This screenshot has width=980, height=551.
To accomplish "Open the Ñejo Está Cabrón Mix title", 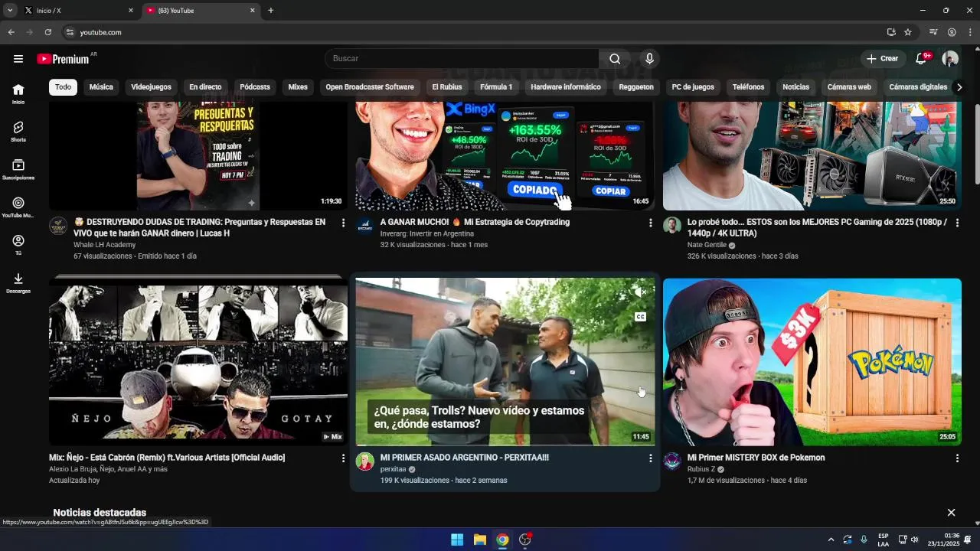I will (167, 458).
